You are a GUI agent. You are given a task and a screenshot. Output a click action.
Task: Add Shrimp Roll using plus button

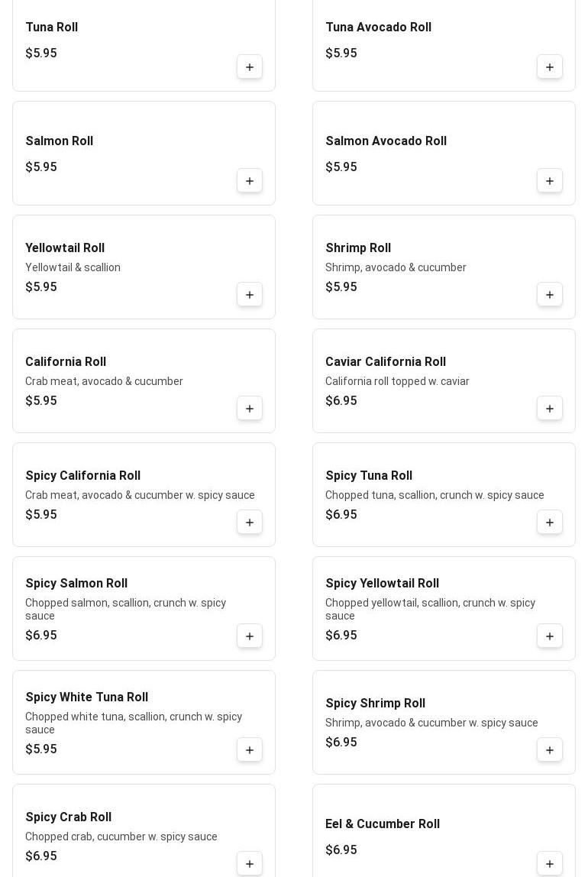[550, 295]
